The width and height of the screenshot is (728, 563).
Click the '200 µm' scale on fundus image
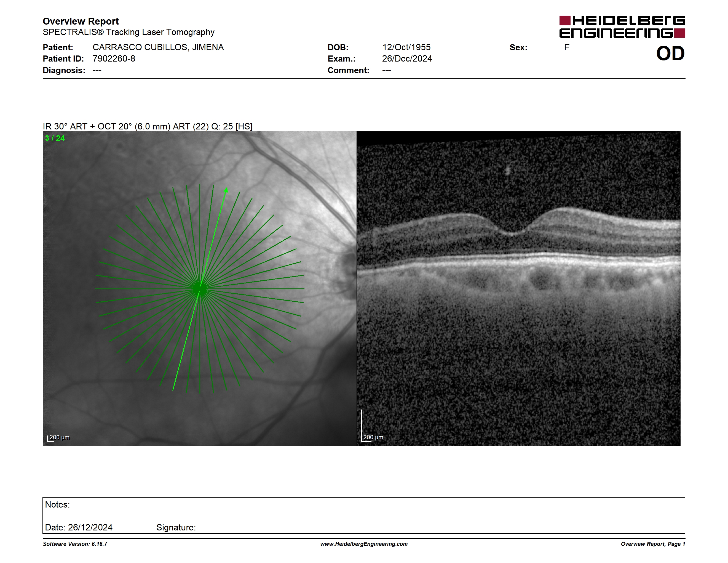tap(58, 438)
